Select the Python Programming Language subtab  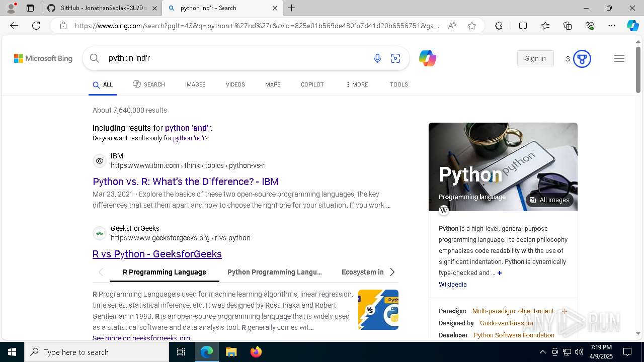point(275,272)
